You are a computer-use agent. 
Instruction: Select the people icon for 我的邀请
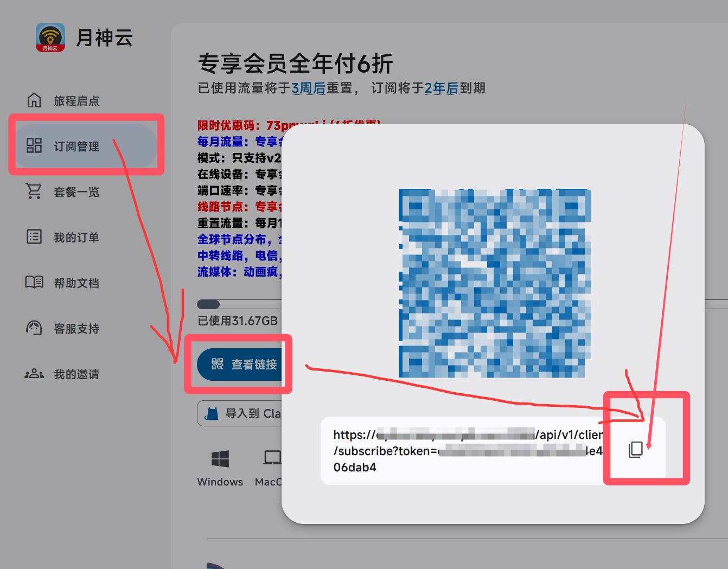[x=34, y=374]
